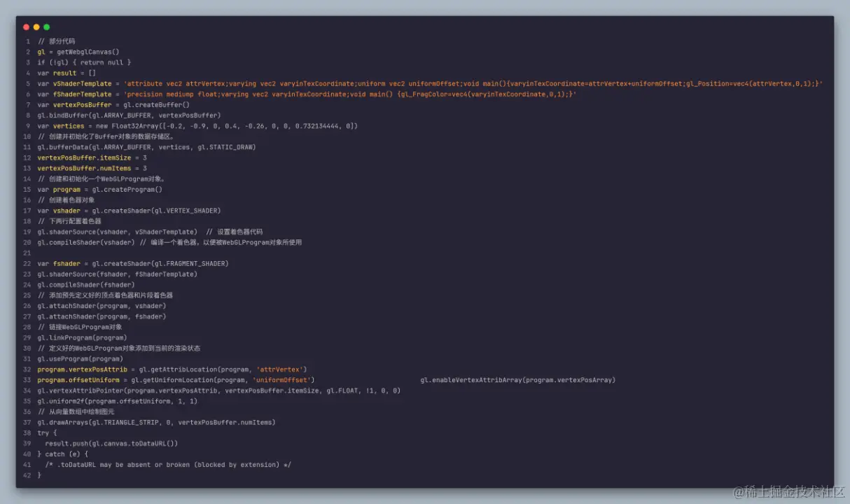Screen dimensions: 850x504
Task: Click the 'var fShaderTemplate' declaration line
Action: 307,94
